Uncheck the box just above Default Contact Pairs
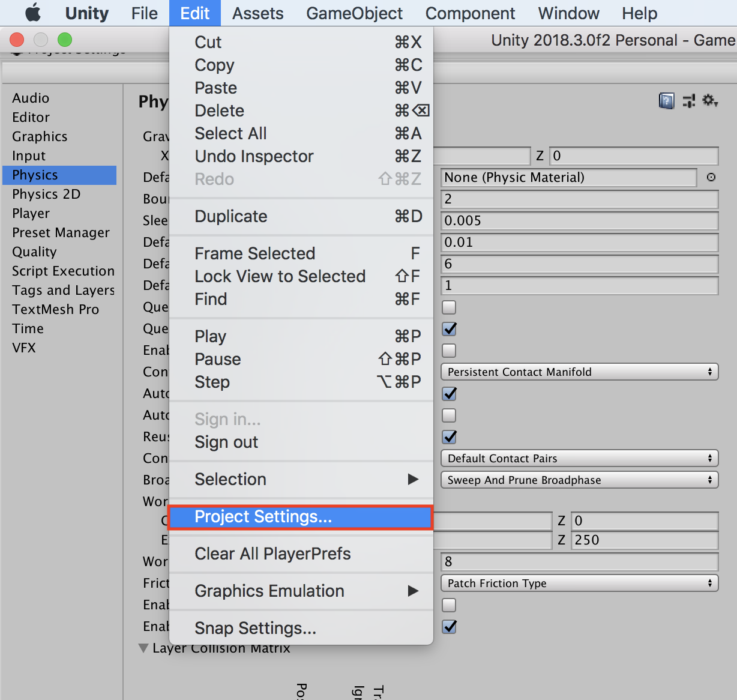The image size is (737, 700). [x=449, y=437]
